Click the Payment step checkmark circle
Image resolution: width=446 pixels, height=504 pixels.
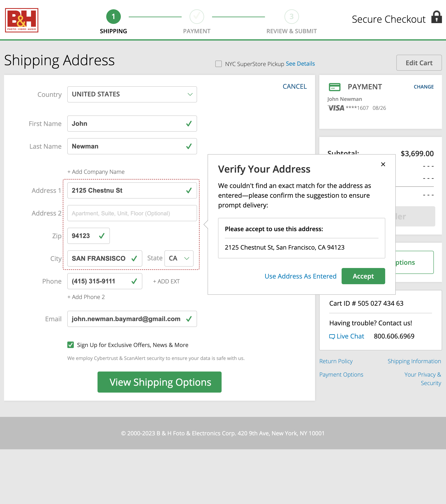[x=197, y=17]
